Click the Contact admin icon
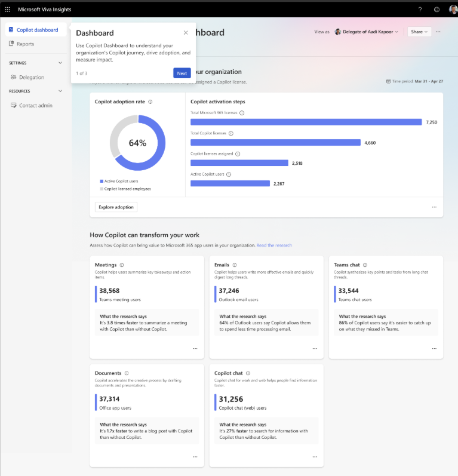The image size is (458, 476). [x=13, y=105]
